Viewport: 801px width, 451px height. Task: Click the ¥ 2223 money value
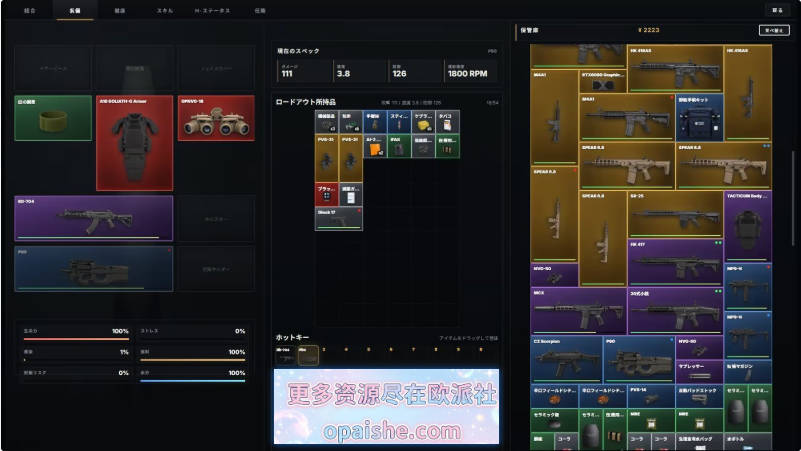click(649, 30)
